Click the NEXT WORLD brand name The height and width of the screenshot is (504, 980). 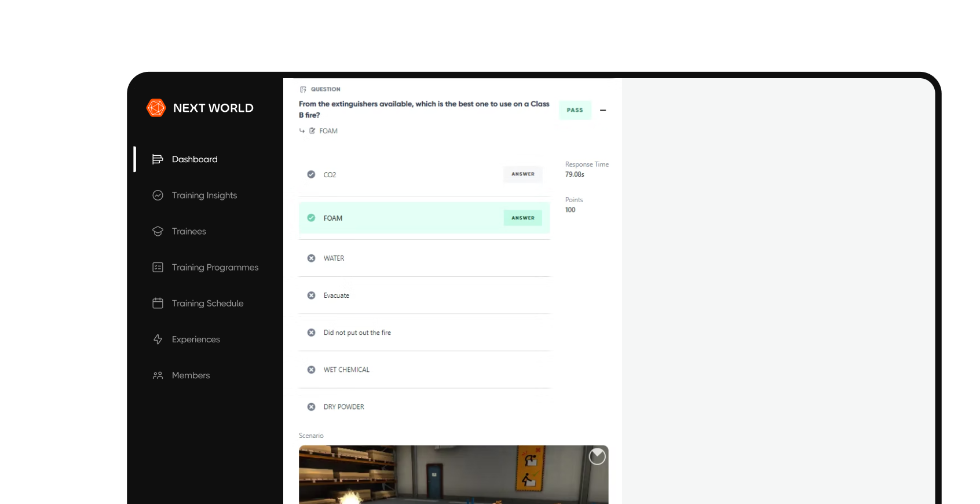[213, 108]
